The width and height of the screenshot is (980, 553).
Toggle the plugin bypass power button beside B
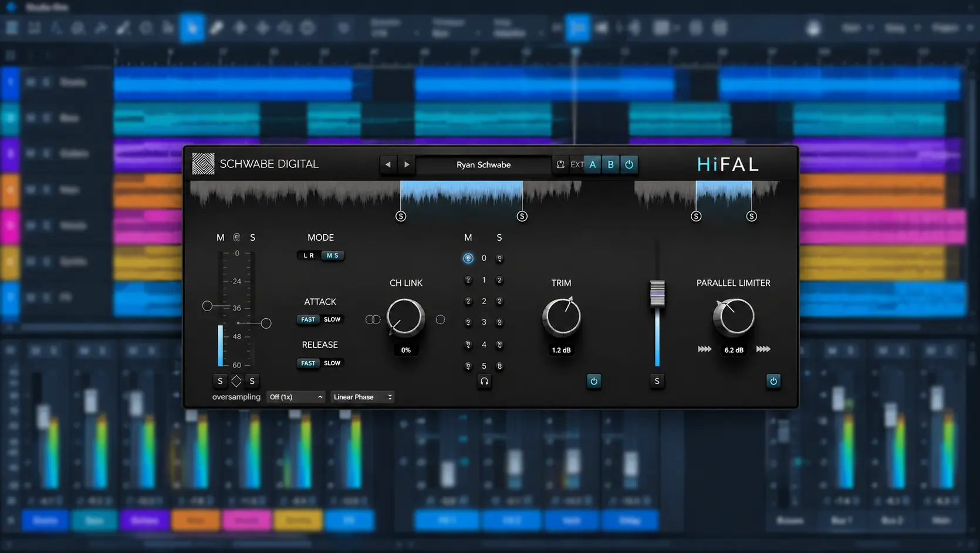pyautogui.click(x=629, y=165)
